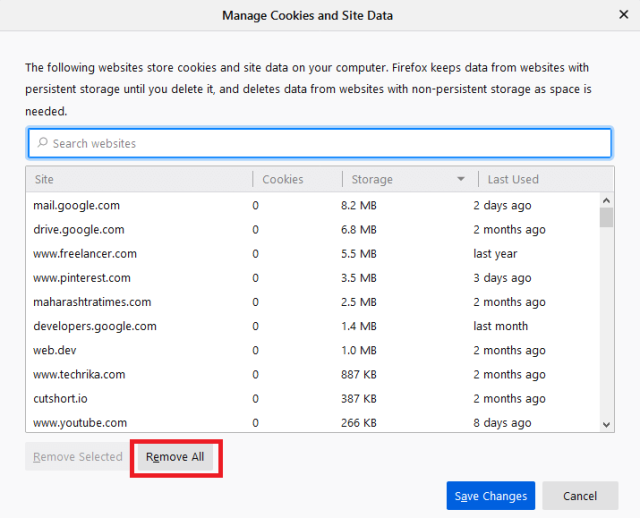The height and width of the screenshot is (518, 640).
Task: Sort by the Last Used column header
Action: (546, 179)
